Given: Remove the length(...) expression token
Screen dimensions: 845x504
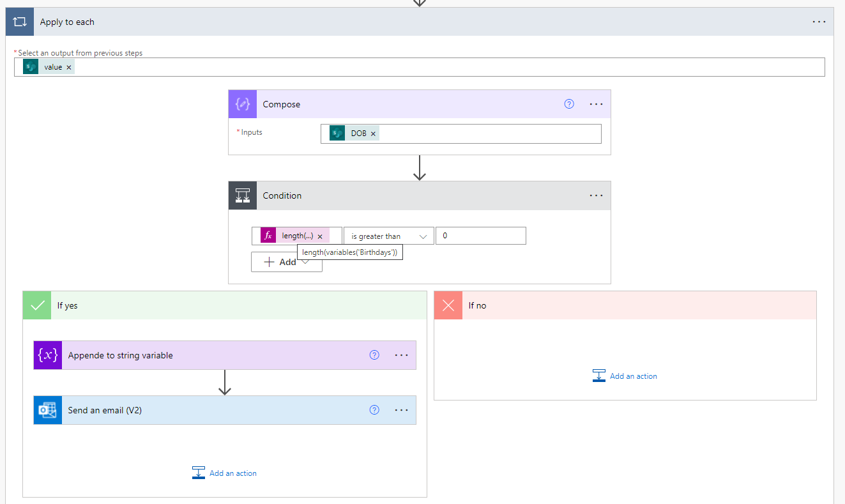Looking at the screenshot, I should 320,236.
